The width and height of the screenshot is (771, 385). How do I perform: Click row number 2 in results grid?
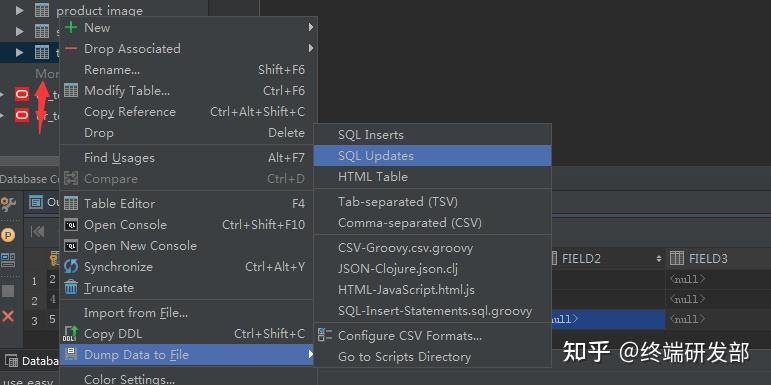click(x=34, y=301)
